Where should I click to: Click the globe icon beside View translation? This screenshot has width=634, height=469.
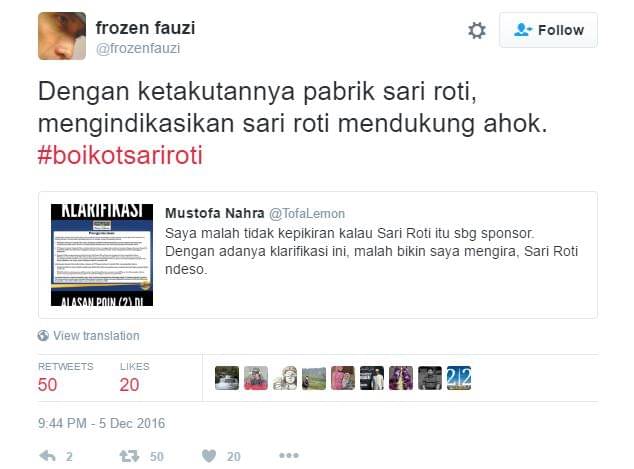coord(43,336)
